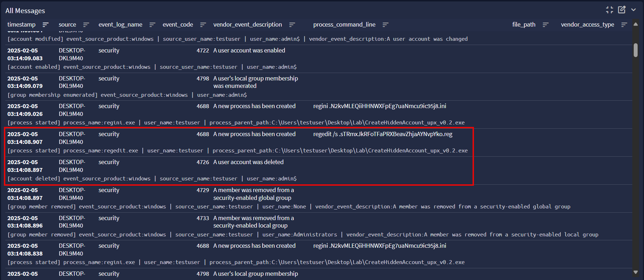This screenshot has height=280, width=644.
Task: Open the edit widget icon
Action: coord(622,10)
